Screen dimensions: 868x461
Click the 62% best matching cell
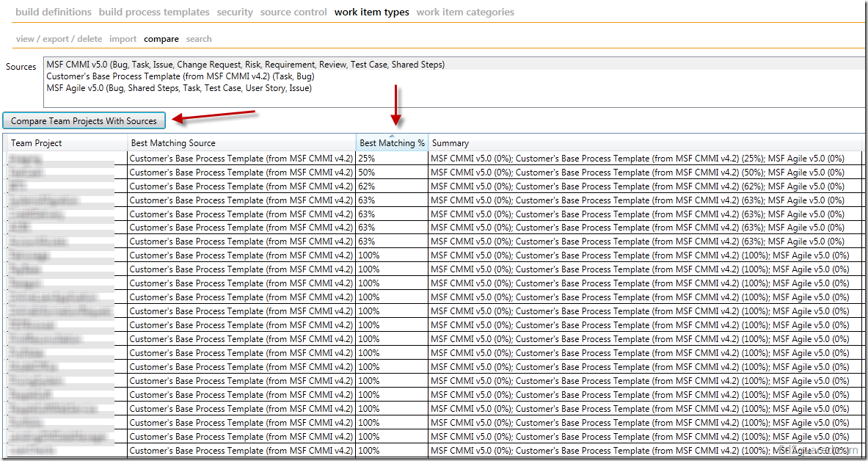pyautogui.click(x=392, y=186)
